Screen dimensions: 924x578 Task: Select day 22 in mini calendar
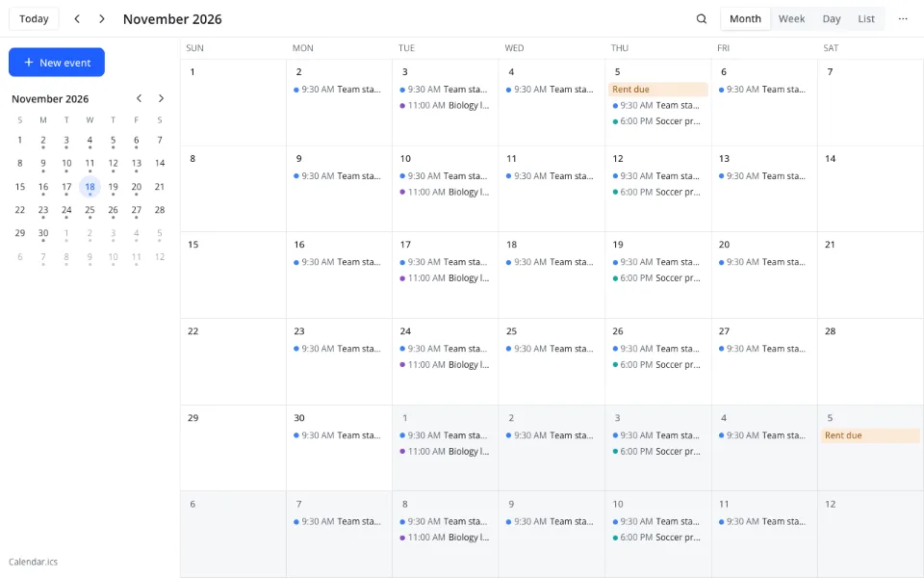click(20, 210)
